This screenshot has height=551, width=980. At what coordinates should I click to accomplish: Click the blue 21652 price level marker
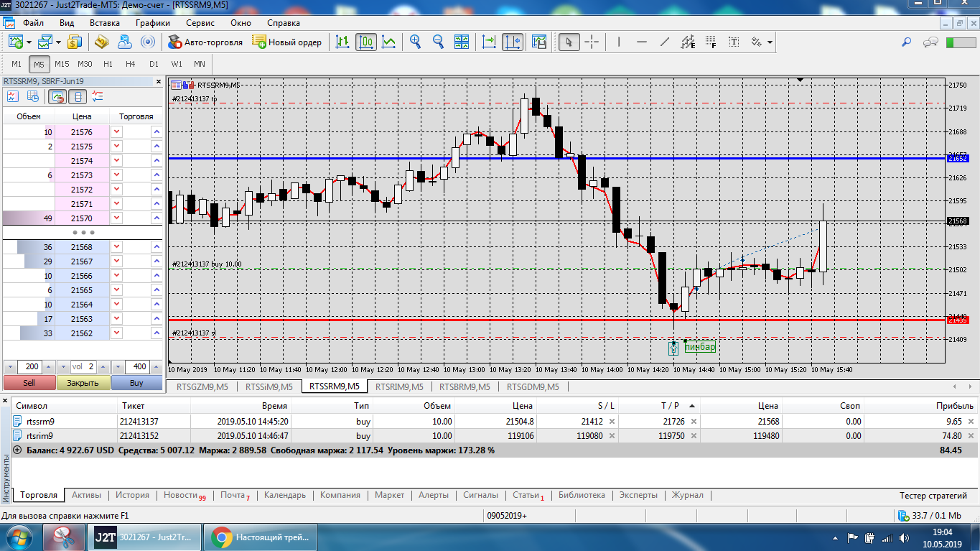958,157
